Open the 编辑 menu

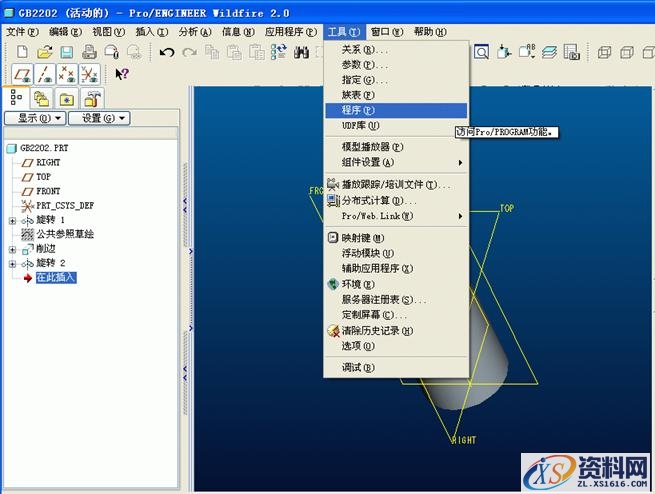click(x=65, y=32)
